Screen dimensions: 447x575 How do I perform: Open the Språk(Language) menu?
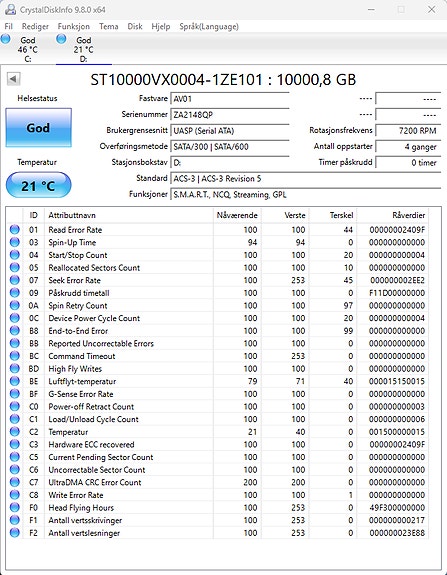click(209, 26)
